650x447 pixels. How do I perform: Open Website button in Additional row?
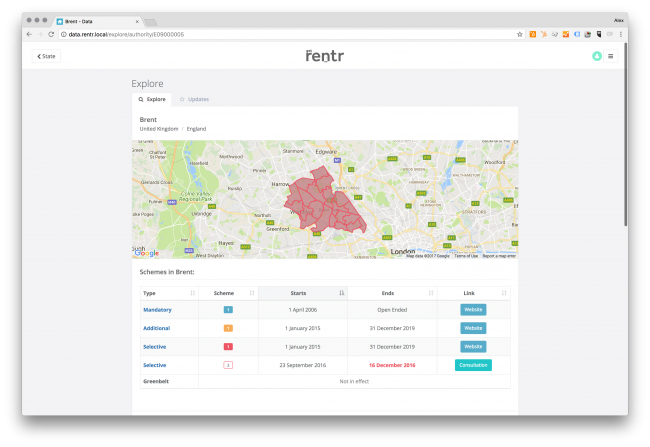tap(473, 328)
